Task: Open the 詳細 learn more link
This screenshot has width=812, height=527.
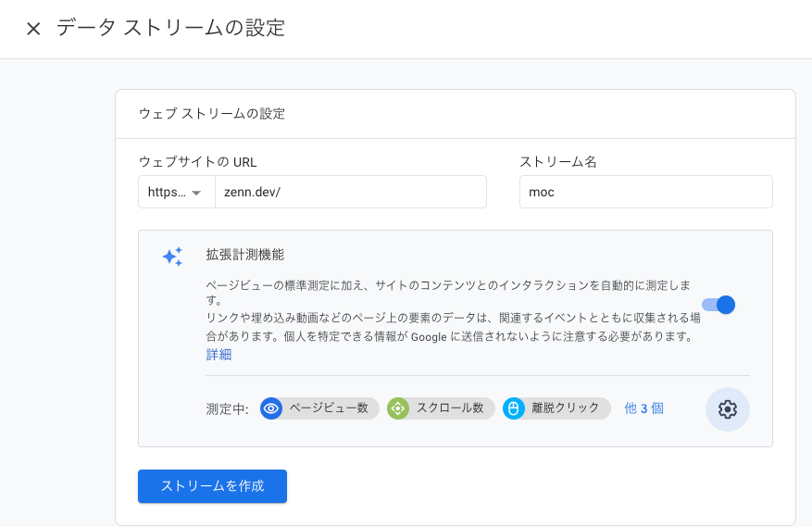Action: click(219, 355)
